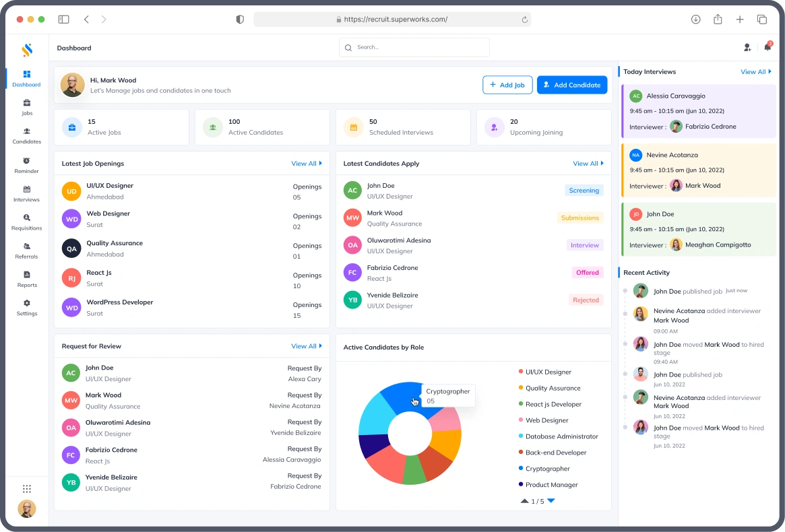Open the Jobs section from the sidebar
785x532 pixels.
26,108
